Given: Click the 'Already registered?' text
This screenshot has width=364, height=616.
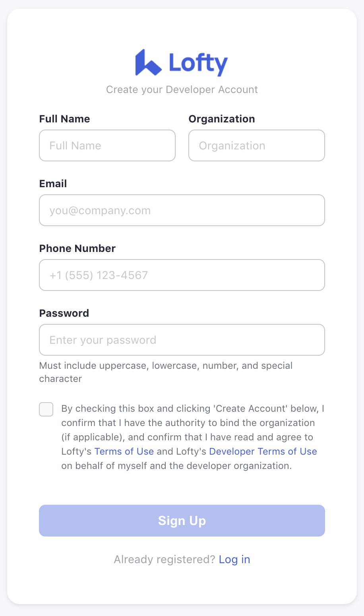Looking at the screenshot, I should pyautogui.click(x=165, y=560).
